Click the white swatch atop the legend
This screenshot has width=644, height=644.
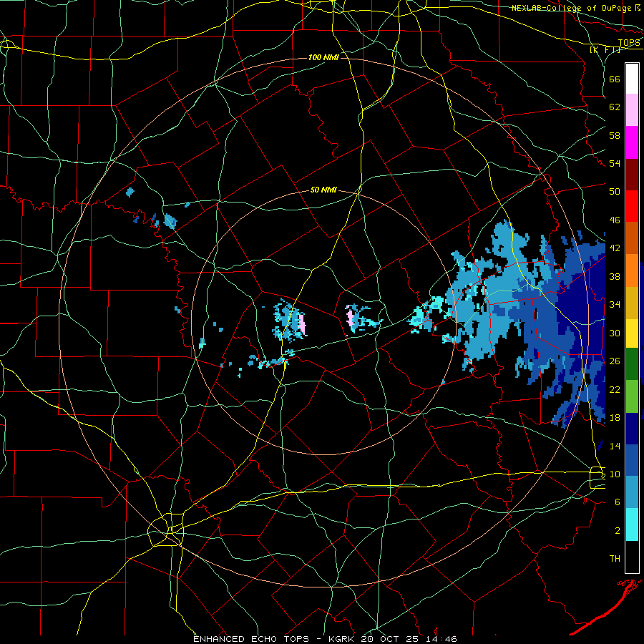click(x=632, y=79)
